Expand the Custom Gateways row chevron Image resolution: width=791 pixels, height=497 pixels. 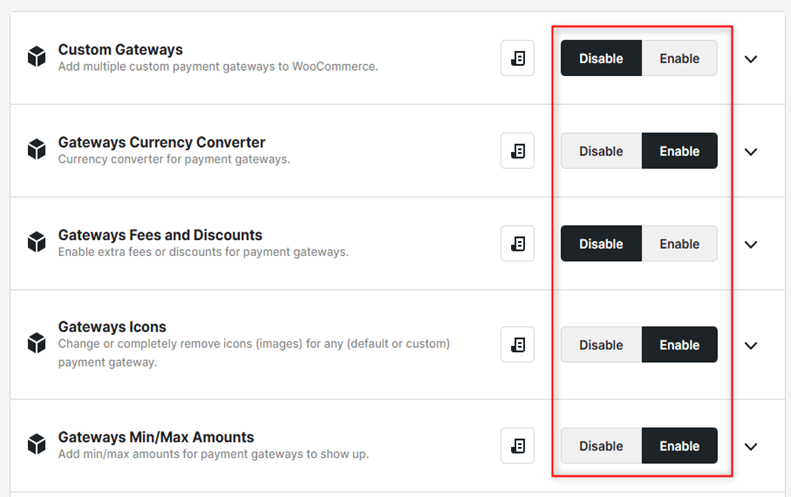(x=751, y=59)
